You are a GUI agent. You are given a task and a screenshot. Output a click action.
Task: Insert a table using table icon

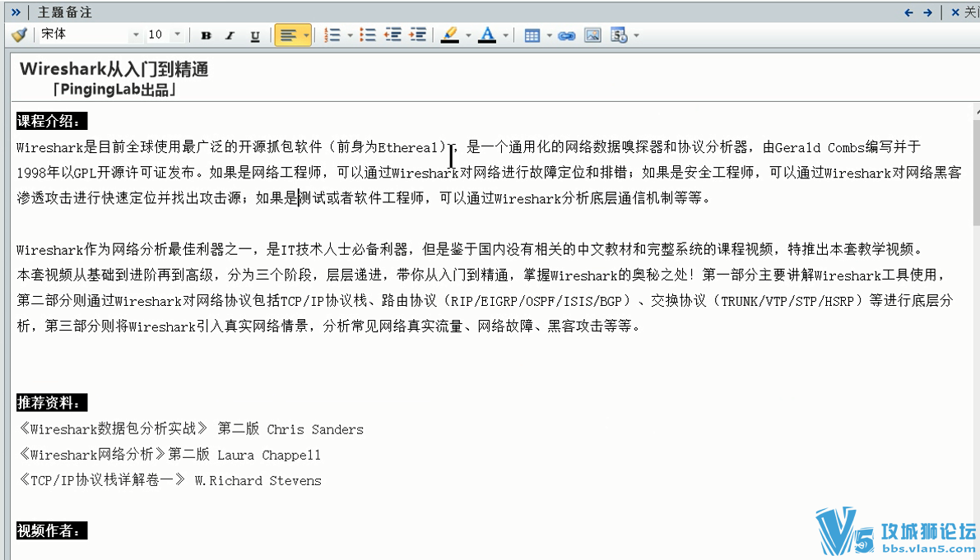532,35
